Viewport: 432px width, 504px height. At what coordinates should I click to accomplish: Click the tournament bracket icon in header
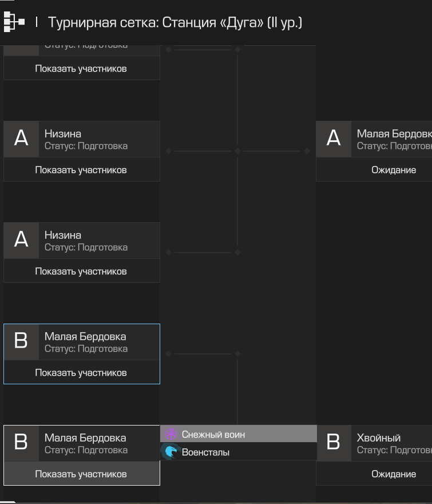pyautogui.click(x=14, y=22)
